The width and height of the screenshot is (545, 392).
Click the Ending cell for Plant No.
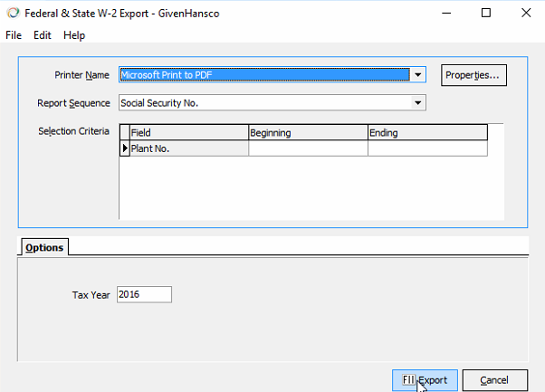427,148
